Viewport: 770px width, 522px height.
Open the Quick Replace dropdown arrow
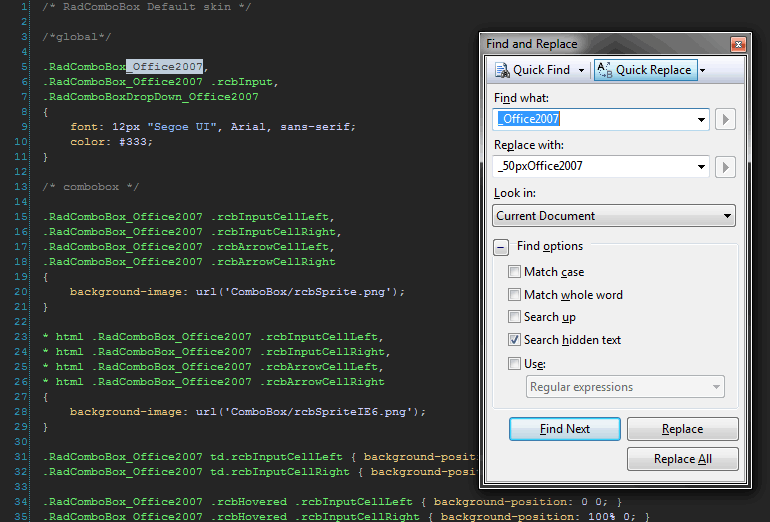[703, 70]
